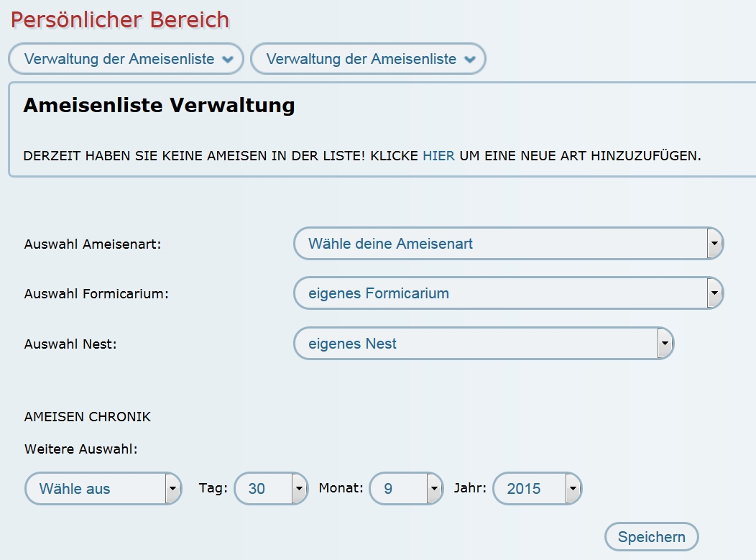Open the Jahr dropdown showing 2015
Viewport: 756px width, 560px height.
[529, 489]
